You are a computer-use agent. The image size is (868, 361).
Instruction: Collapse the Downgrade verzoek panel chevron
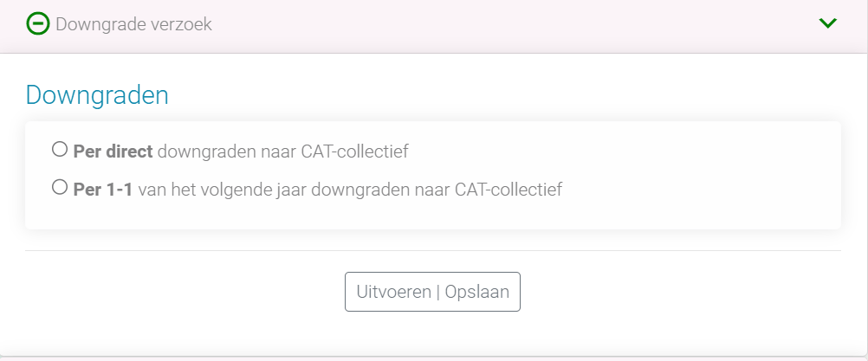pyautogui.click(x=827, y=23)
